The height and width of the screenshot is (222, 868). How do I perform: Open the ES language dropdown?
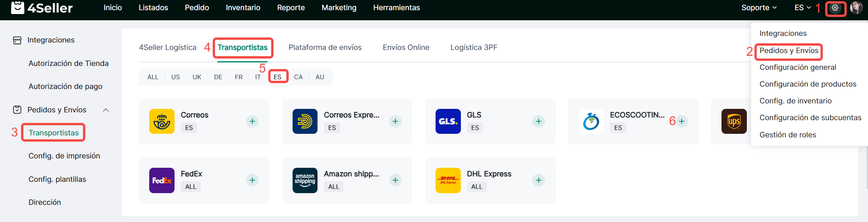[802, 8]
